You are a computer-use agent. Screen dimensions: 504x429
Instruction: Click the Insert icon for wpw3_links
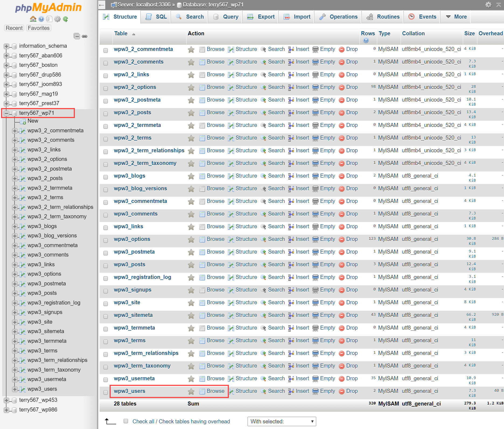pos(291,227)
